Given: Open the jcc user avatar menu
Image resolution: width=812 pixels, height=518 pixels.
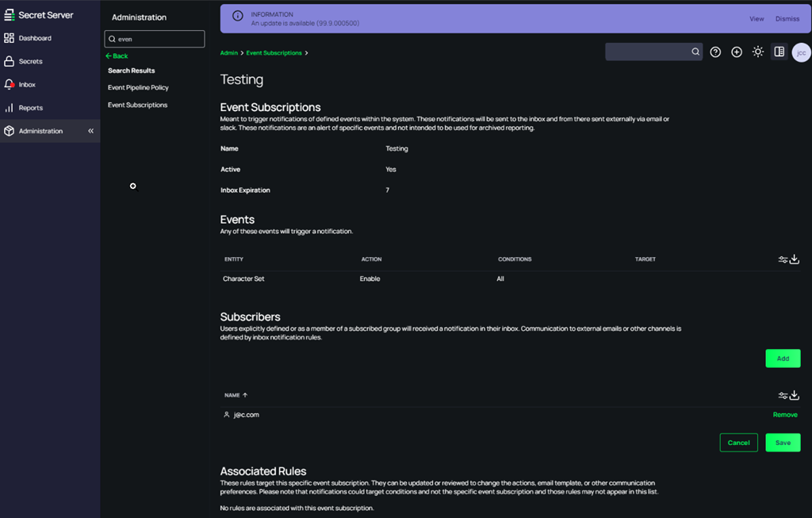Looking at the screenshot, I should coord(801,52).
